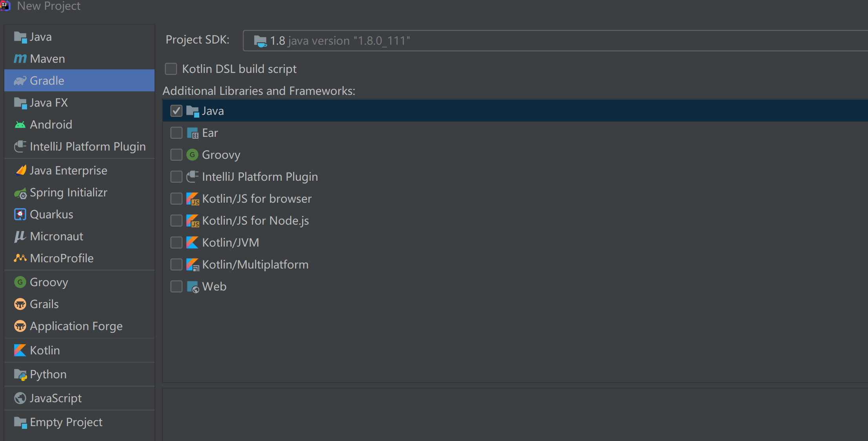868x441 pixels.
Task: Select the Quarkus icon in project list
Action: 20,214
